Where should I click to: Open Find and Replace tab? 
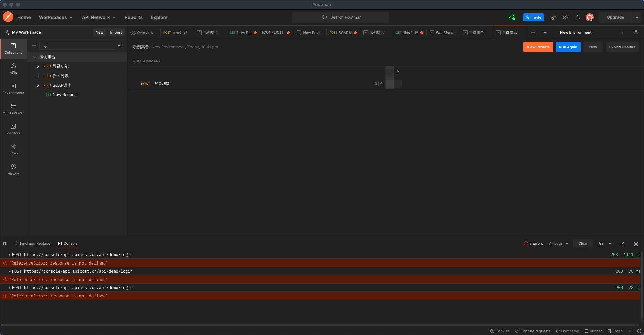pyautogui.click(x=32, y=243)
